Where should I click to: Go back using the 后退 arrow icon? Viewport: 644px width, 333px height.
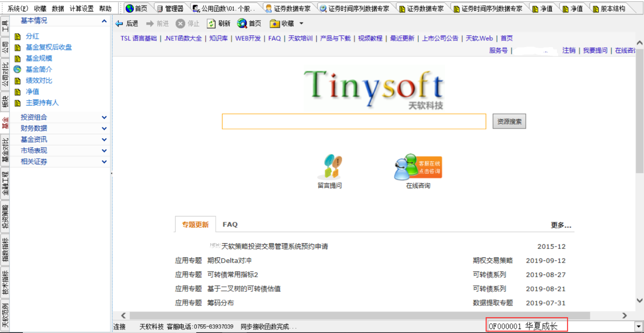[x=119, y=24]
